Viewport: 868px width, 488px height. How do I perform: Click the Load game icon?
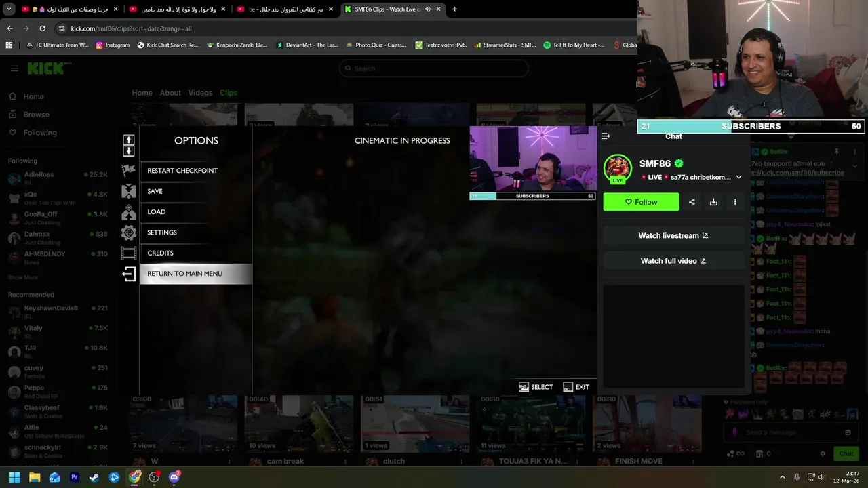129,212
